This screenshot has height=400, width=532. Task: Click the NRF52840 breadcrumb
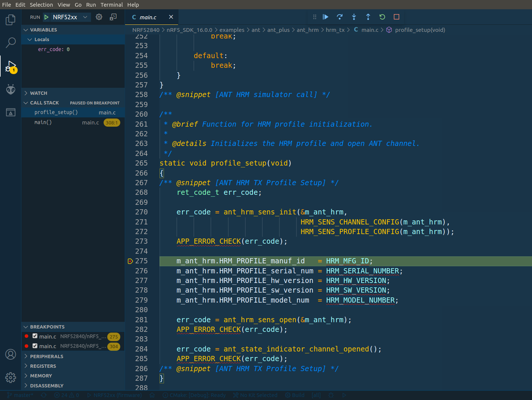(146, 30)
